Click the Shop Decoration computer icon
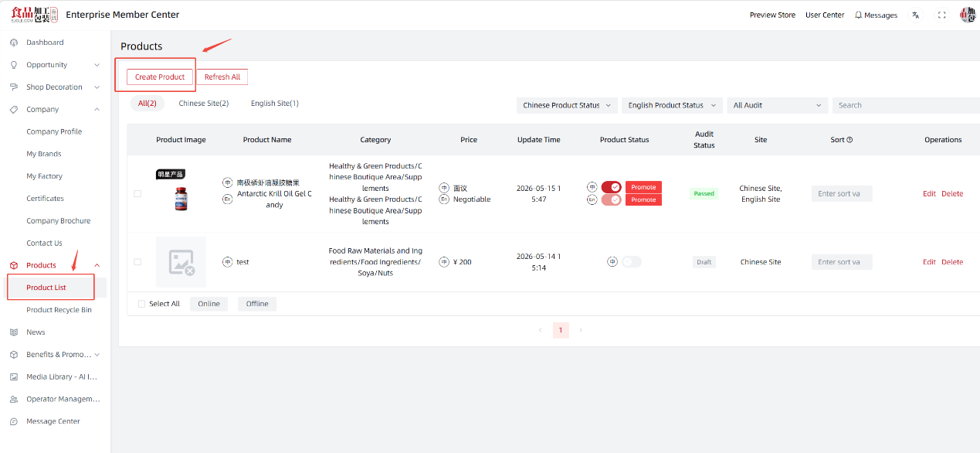This screenshot has width=980, height=453. pos(14,87)
